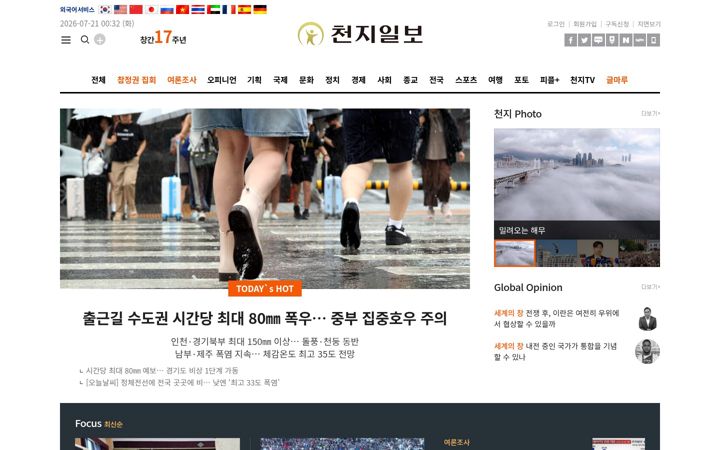720x450 pixels.
Task: Click the 천지일보 logo
Action: [360, 34]
